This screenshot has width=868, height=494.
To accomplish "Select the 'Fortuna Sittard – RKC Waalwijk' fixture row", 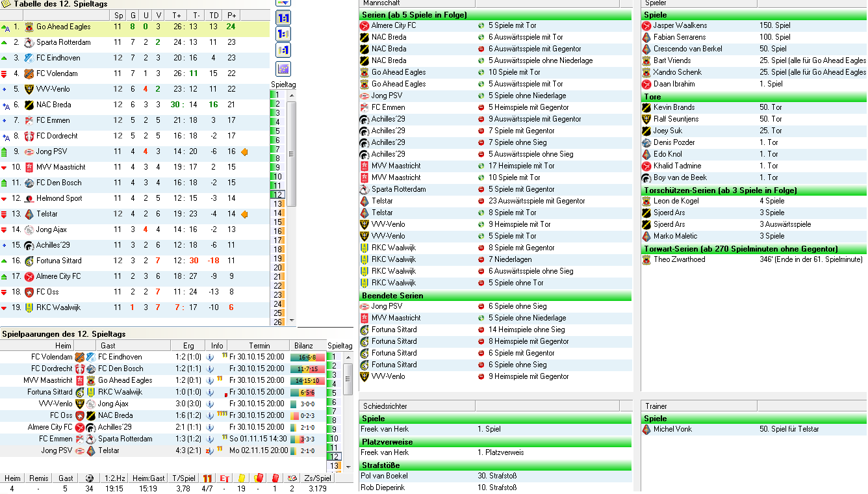I will [162, 393].
